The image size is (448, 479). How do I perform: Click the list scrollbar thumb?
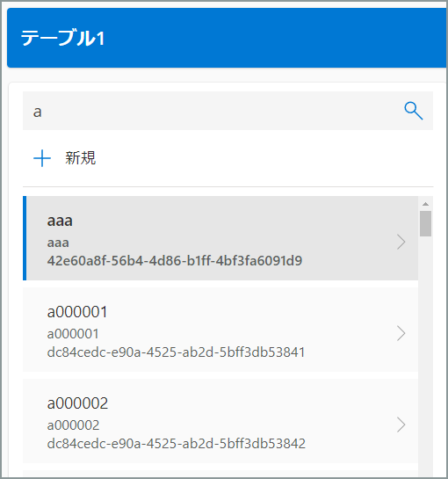coord(425,223)
